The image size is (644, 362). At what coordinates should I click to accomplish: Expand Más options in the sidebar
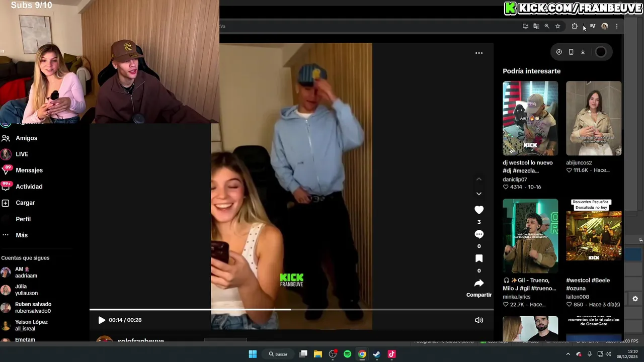pyautogui.click(x=22, y=235)
